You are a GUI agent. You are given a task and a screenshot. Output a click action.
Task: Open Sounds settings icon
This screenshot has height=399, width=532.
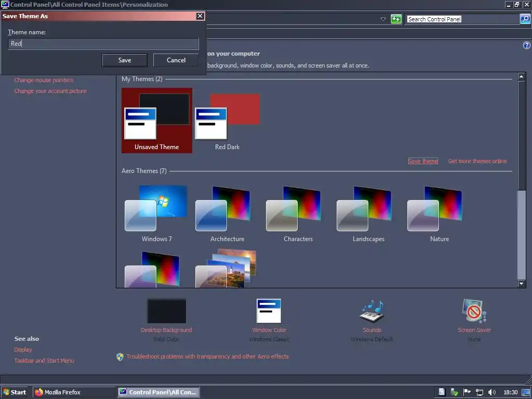tap(372, 311)
